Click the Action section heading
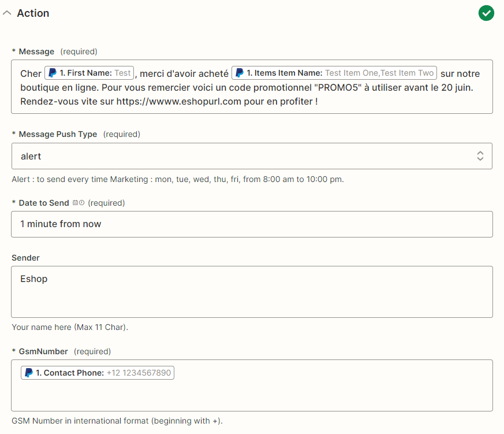This screenshot has width=504, height=434. coord(33,13)
